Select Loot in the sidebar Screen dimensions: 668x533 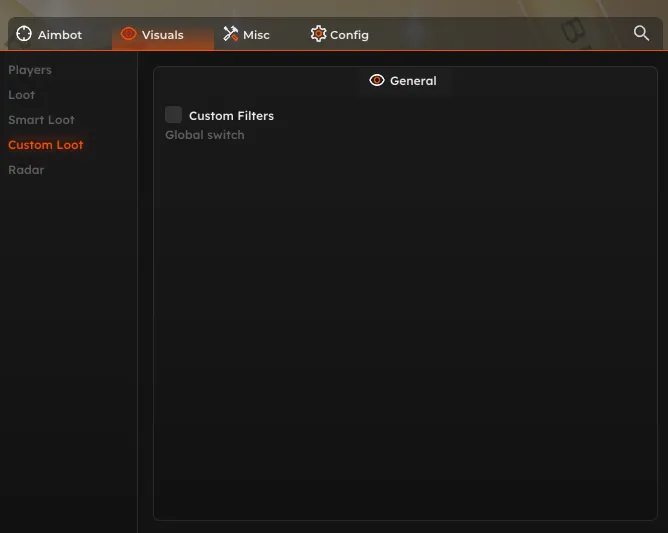click(x=21, y=95)
